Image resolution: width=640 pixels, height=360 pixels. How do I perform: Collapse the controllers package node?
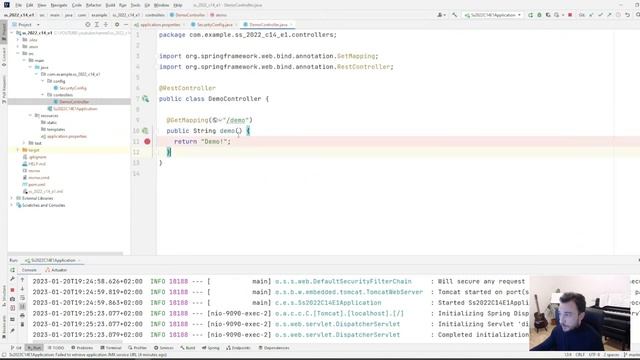43,95
